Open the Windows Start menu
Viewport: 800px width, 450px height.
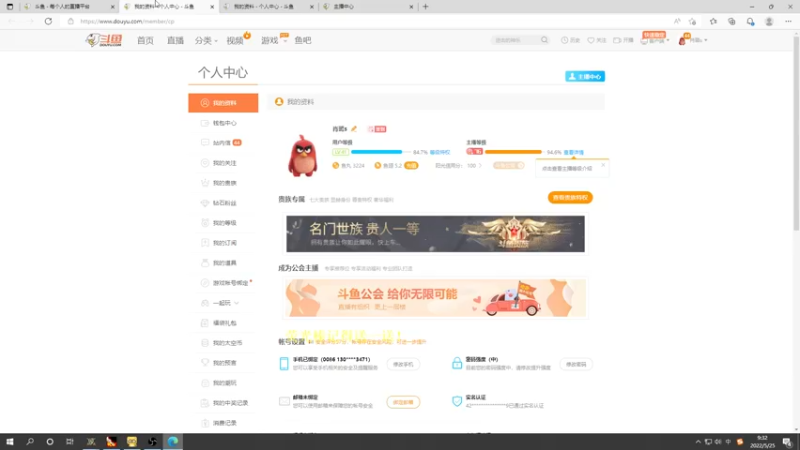[10, 442]
